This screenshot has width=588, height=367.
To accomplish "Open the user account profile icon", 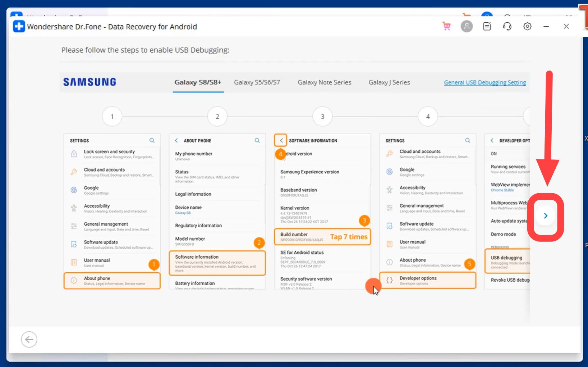I will (467, 26).
